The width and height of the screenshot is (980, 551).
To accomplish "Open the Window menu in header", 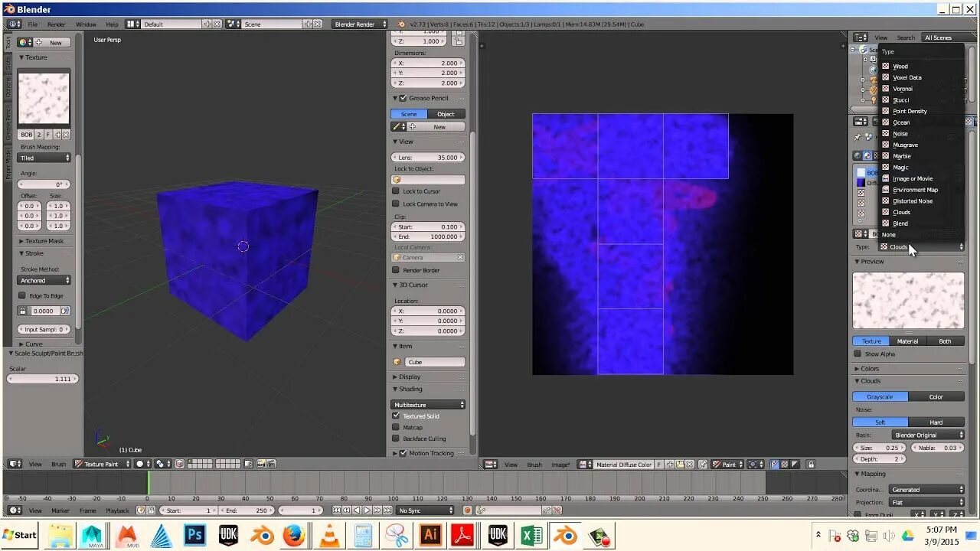I will [x=86, y=24].
